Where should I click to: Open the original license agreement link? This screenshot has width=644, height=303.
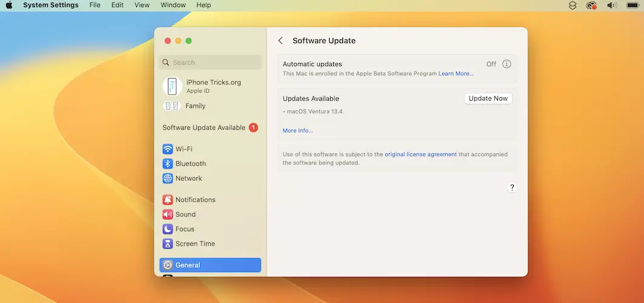pyautogui.click(x=420, y=155)
